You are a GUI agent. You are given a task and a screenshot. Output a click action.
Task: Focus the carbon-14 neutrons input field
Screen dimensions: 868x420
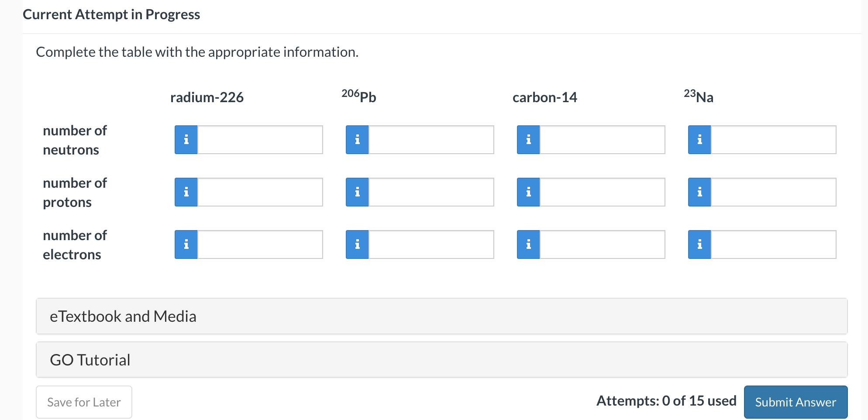[x=602, y=140]
